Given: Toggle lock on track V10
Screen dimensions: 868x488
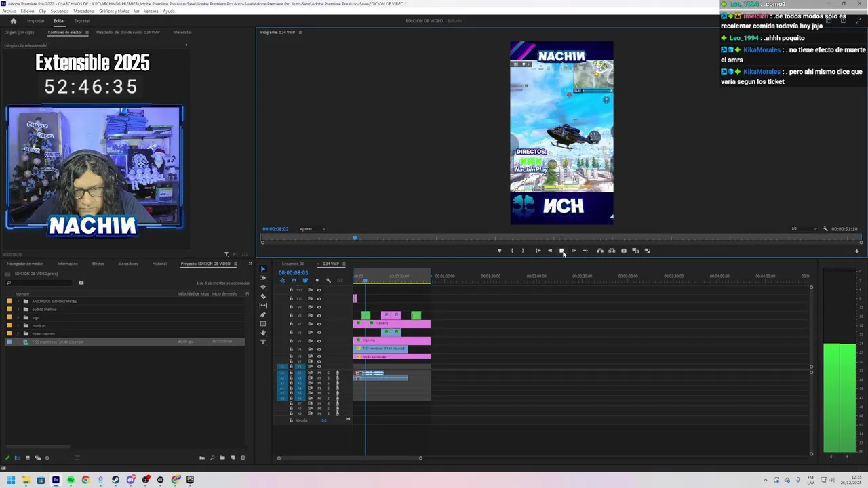Looking at the screenshot, I should coord(291,299).
